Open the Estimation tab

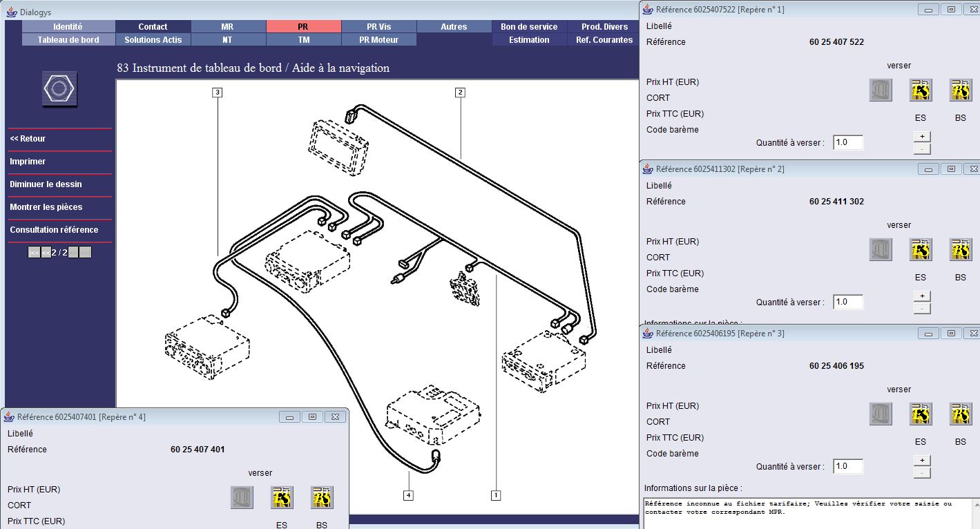point(529,39)
